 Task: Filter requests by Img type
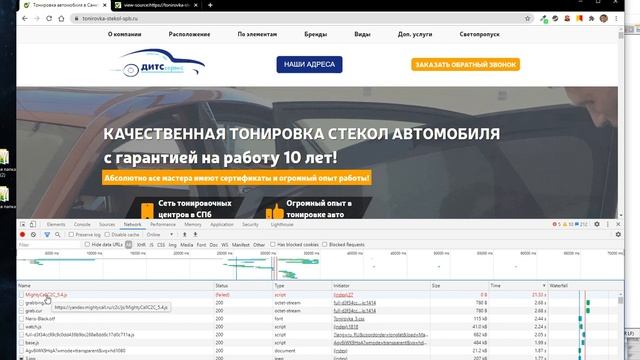click(173, 244)
